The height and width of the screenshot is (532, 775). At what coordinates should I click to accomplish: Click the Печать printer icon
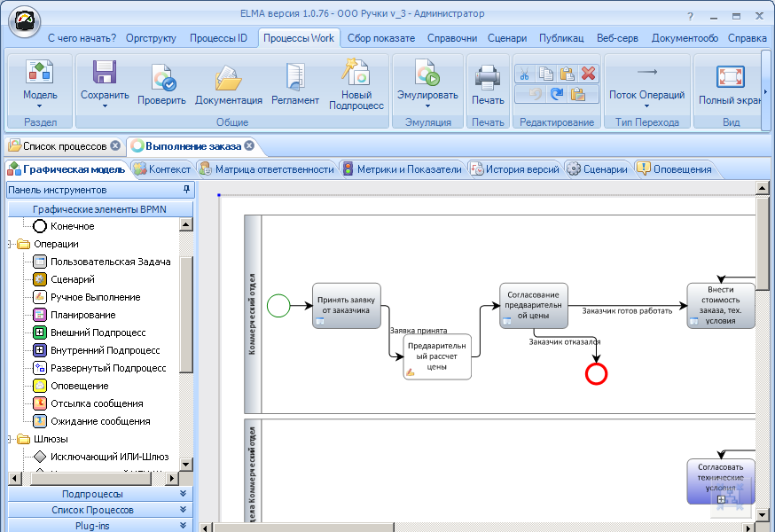[x=488, y=78]
